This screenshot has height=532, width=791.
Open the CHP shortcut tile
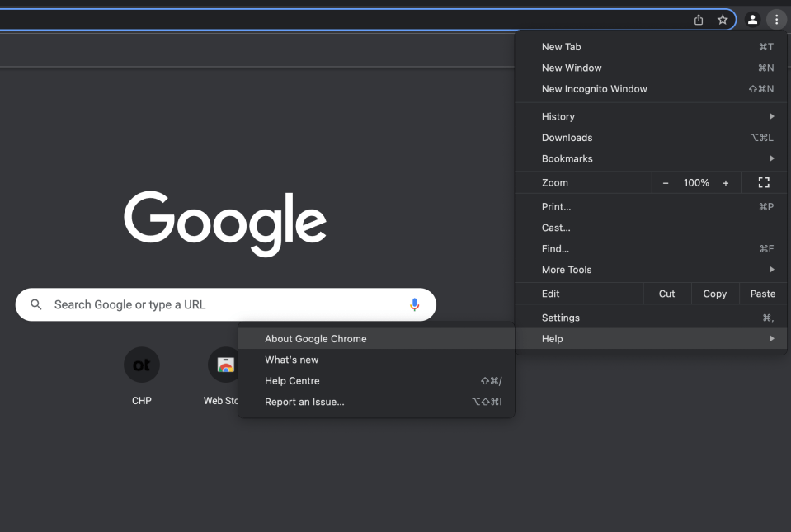point(142,375)
